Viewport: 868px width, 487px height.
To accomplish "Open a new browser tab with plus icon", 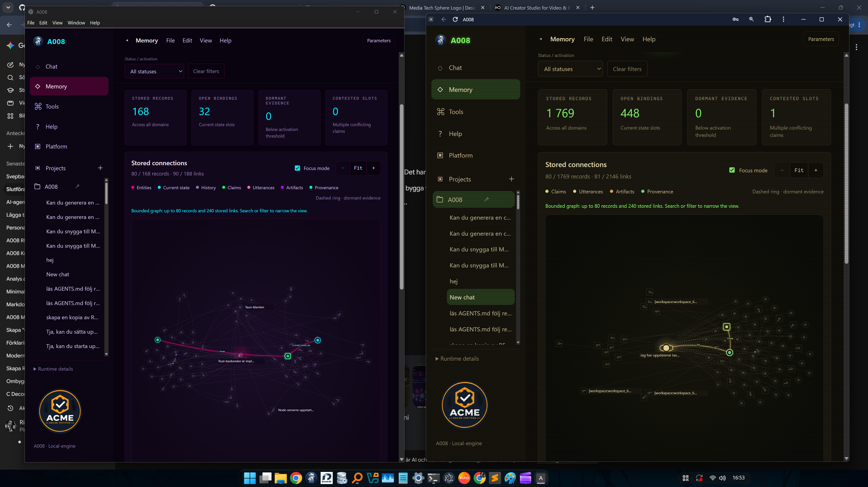I will coord(592,7).
